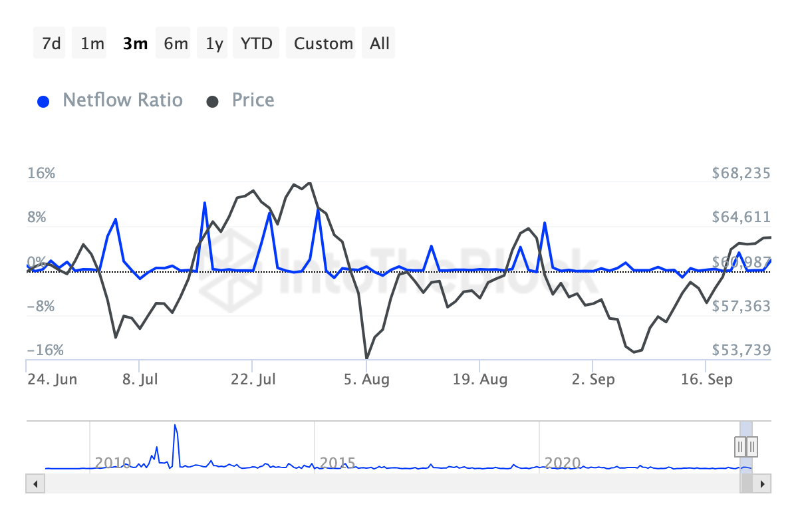Toggle the dark Price legend dot
Viewport: 798px width, 532px height.
213,102
